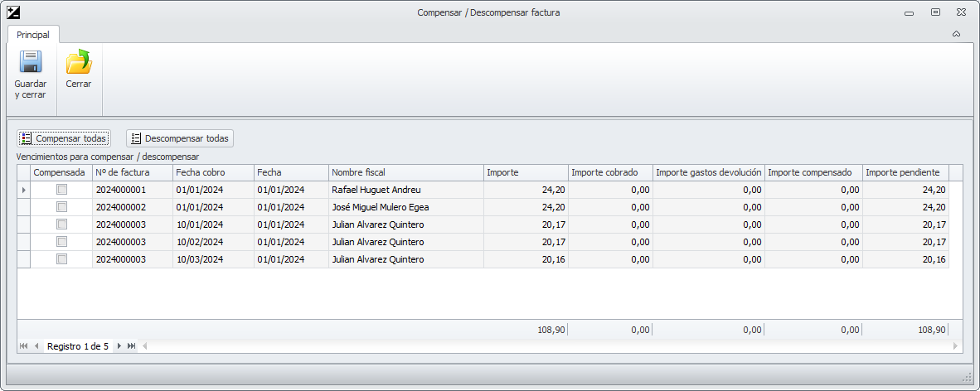980x391 pixels.
Task: Go to next record in navigator
Action: point(119,345)
